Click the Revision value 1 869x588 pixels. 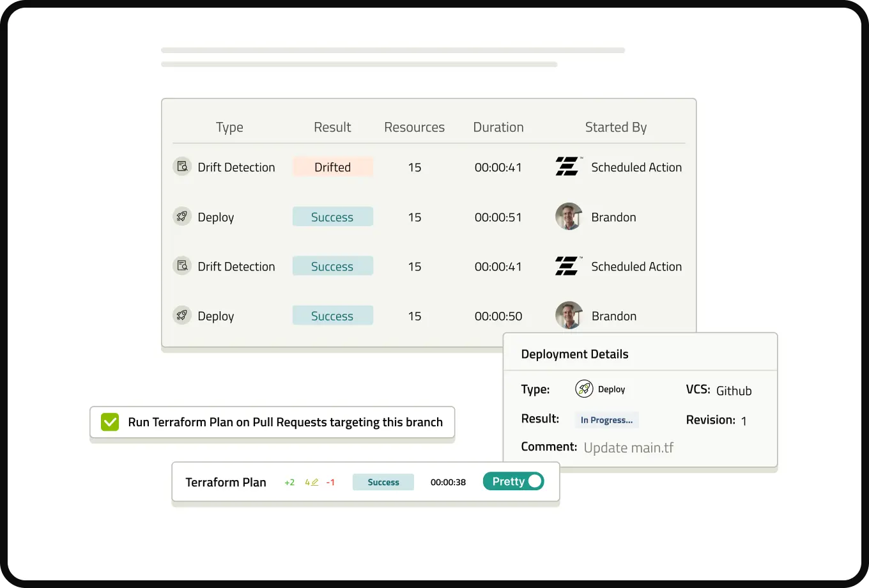(x=744, y=421)
